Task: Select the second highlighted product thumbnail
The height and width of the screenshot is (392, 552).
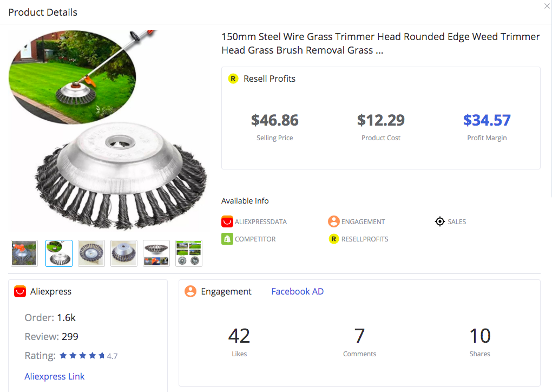Action: (x=59, y=253)
